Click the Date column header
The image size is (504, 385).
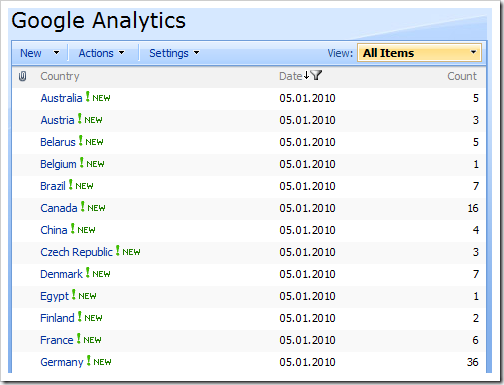point(291,76)
